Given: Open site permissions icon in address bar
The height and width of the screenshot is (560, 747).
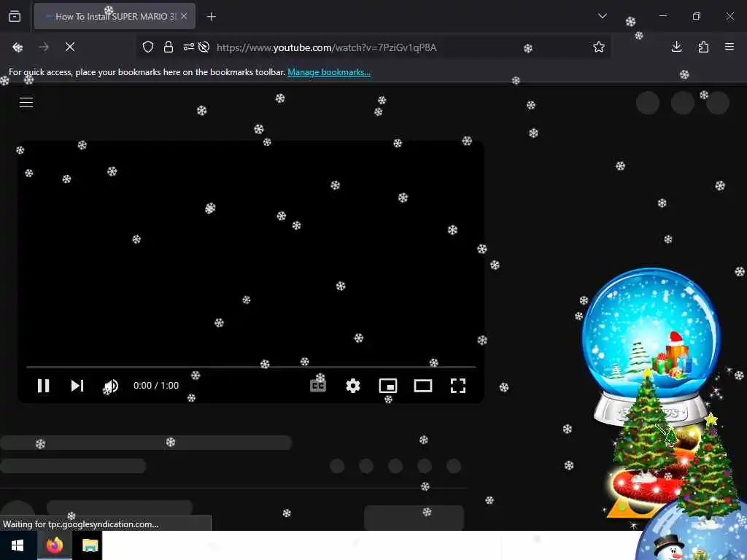Looking at the screenshot, I should point(189,47).
